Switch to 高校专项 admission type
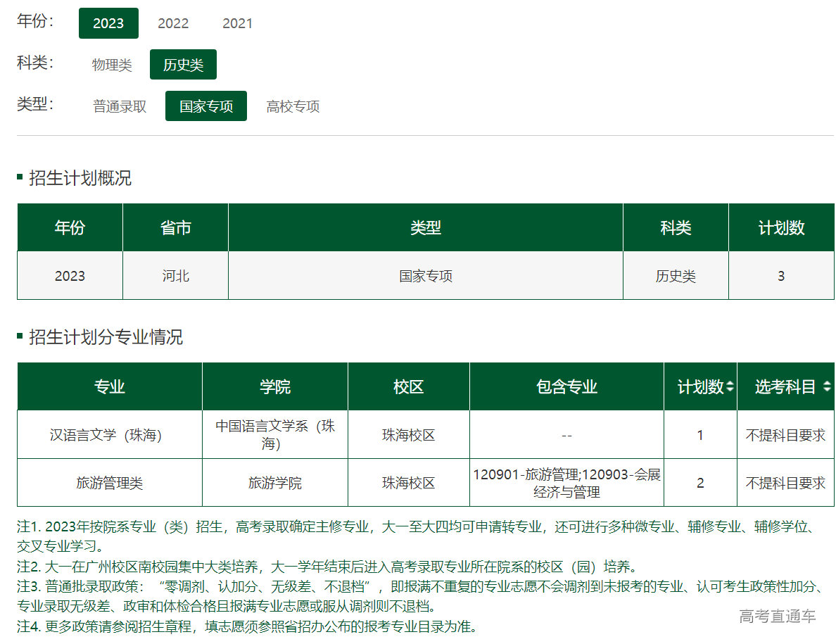Image resolution: width=836 pixels, height=644 pixels. [x=293, y=106]
